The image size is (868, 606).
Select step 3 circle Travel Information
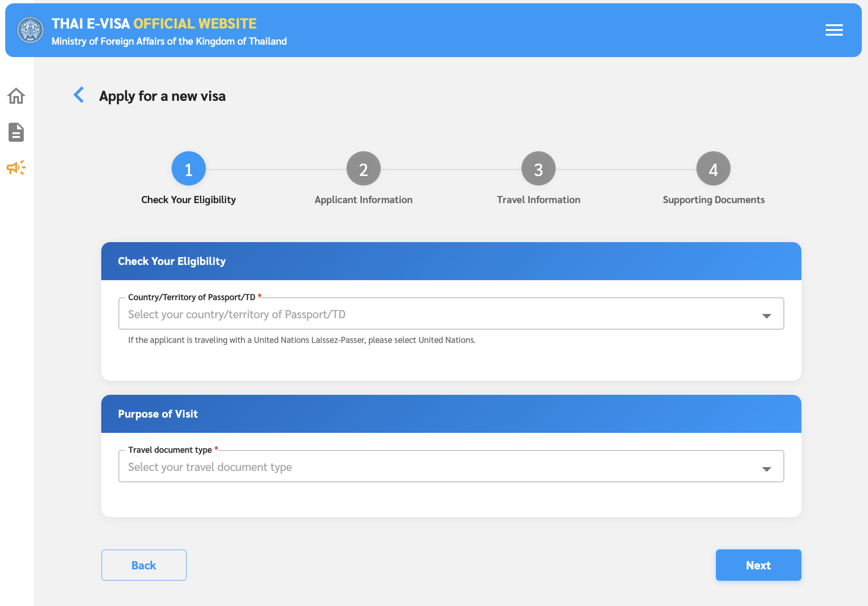pos(539,168)
